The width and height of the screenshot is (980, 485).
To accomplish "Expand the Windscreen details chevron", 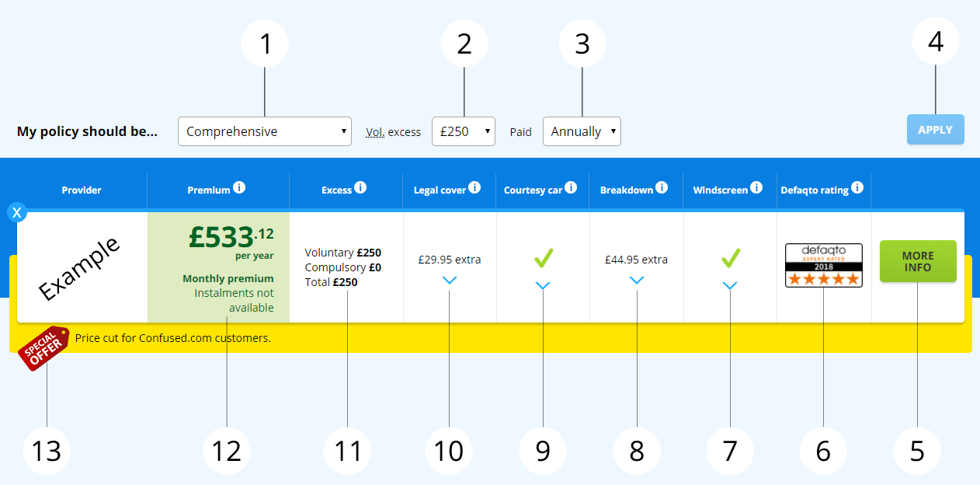I will tap(730, 286).
